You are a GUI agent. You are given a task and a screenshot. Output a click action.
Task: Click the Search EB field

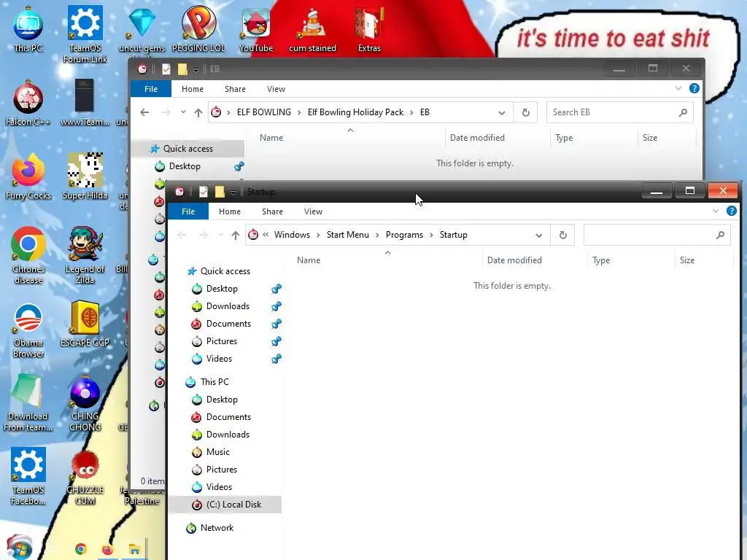(x=620, y=112)
